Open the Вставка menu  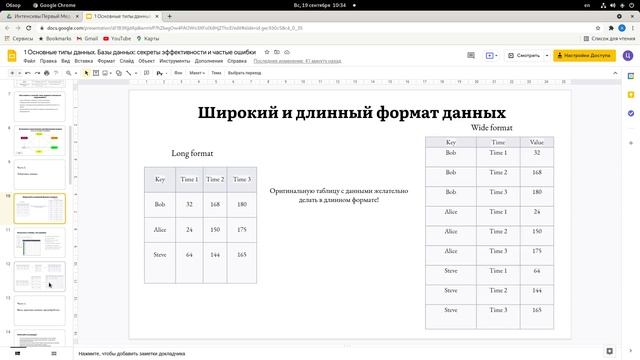pos(84,61)
